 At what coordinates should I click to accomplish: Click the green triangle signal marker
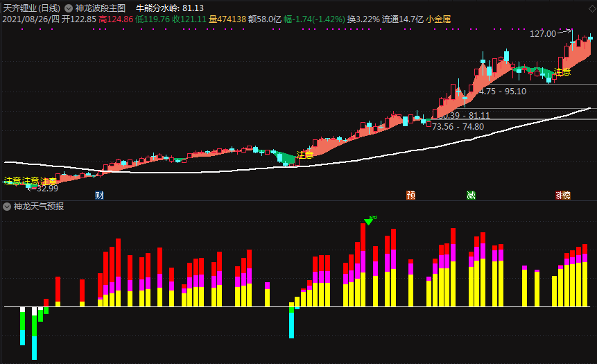[369, 221]
